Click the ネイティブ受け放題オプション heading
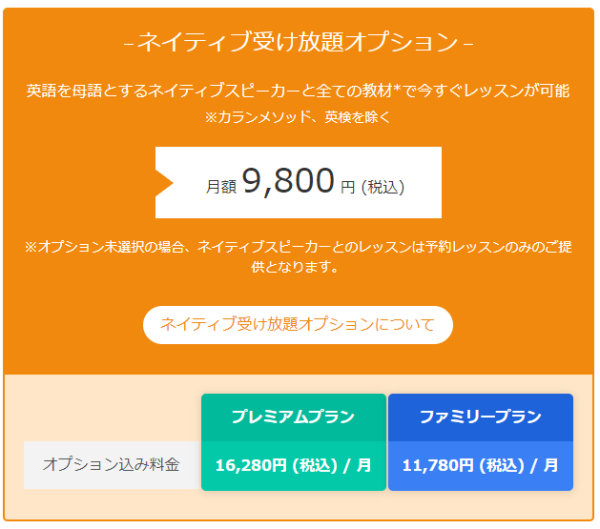 (298, 42)
